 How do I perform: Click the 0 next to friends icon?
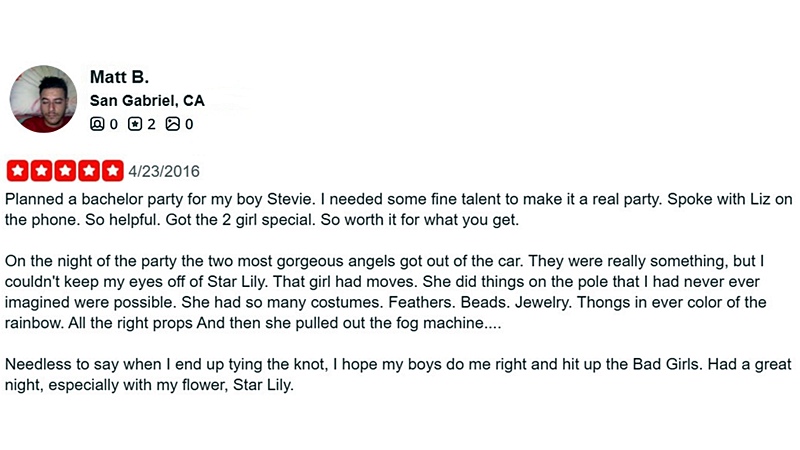[x=113, y=124]
